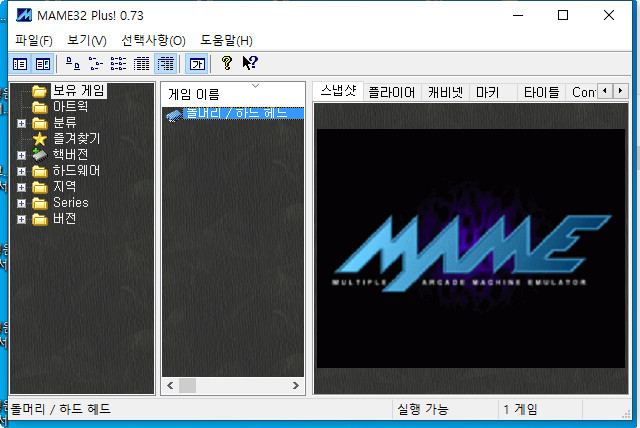
Task: Click game list scrollbar left arrow
Action: click(x=170, y=386)
